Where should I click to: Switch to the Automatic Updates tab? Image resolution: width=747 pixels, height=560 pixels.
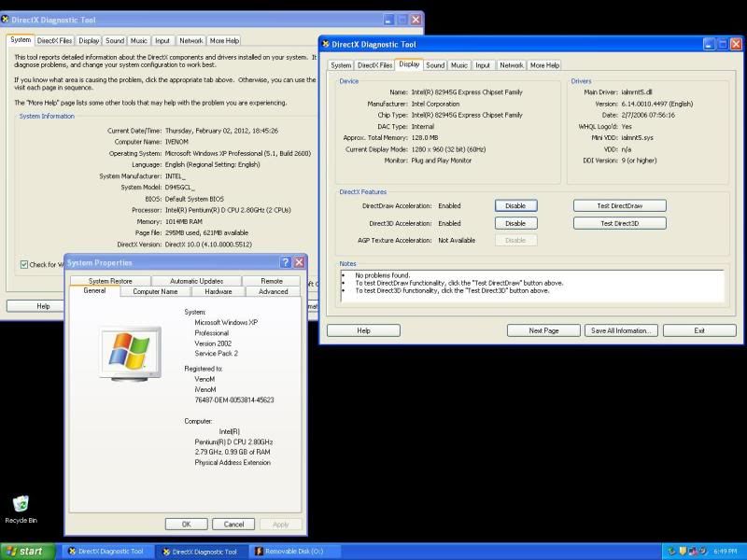point(196,281)
